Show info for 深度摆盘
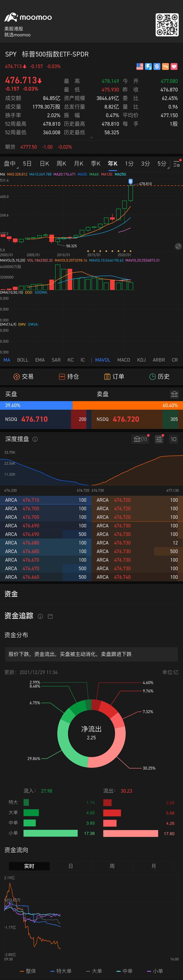The width and height of the screenshot is (183, 980). pyautogui.click(x=35, y=439)
